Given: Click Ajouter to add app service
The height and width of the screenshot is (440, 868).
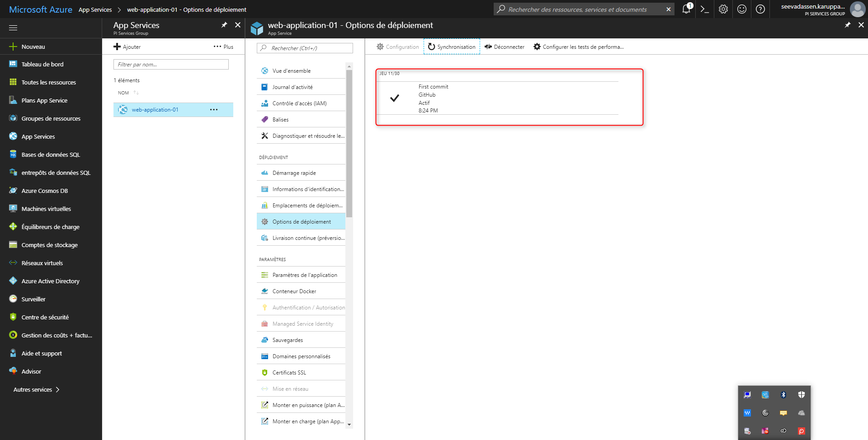Looking at the screenshot, I should [x=127, y=47].
